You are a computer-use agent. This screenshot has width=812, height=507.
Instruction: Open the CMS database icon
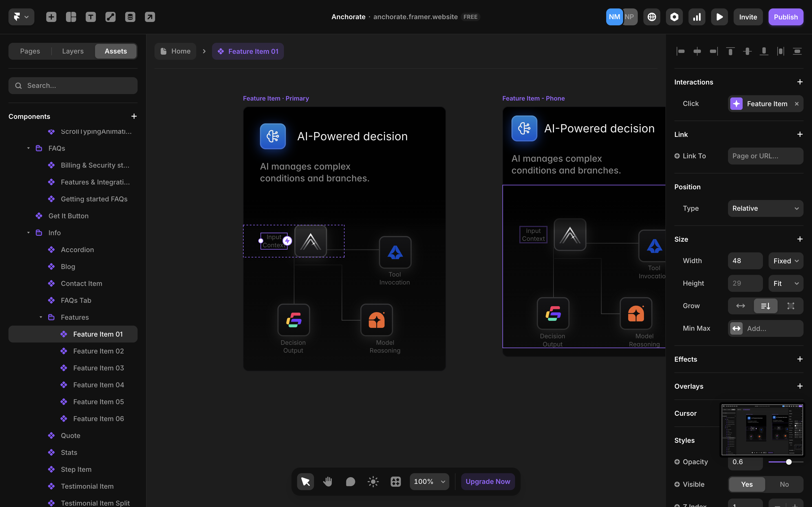(130, 17)
